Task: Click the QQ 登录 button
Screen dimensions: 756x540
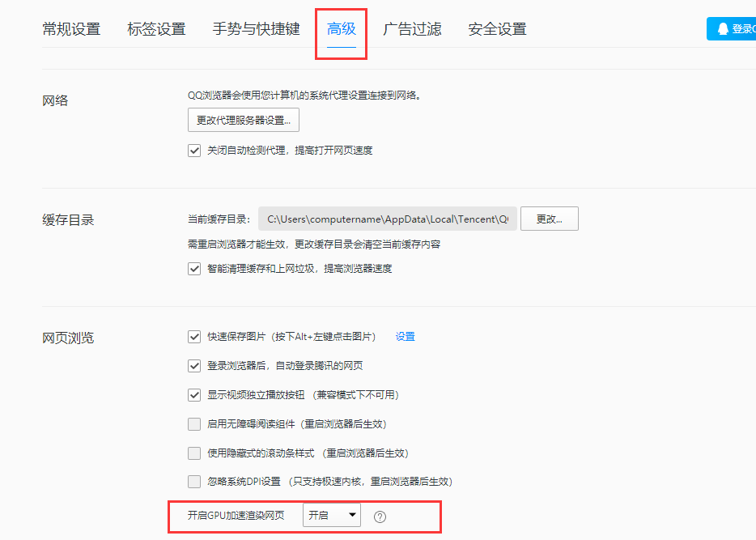Action: 733,29
